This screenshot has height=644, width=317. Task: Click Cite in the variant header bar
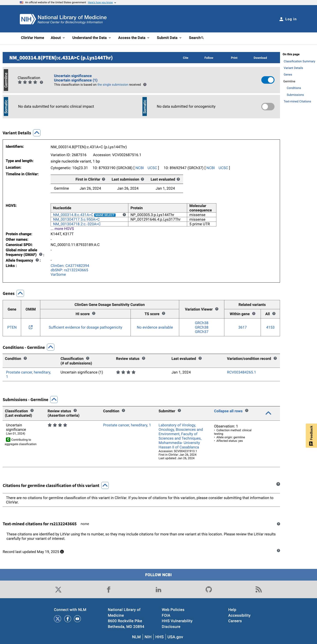pos(186,58)
